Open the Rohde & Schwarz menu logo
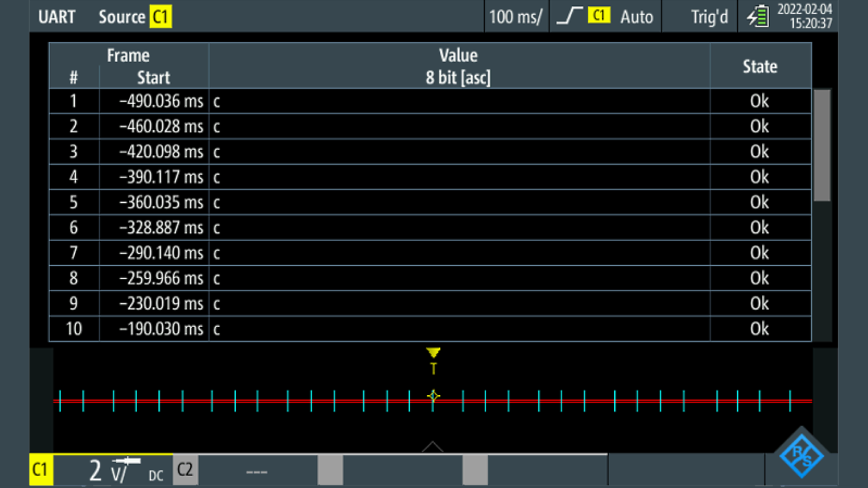Screen dimensions: 868x488 (803, 456)
